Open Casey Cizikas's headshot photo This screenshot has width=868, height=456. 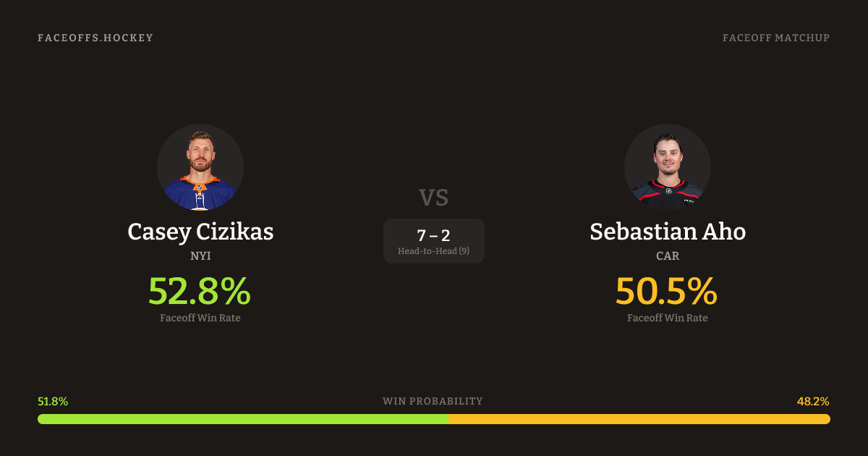(x=200, y=167)
